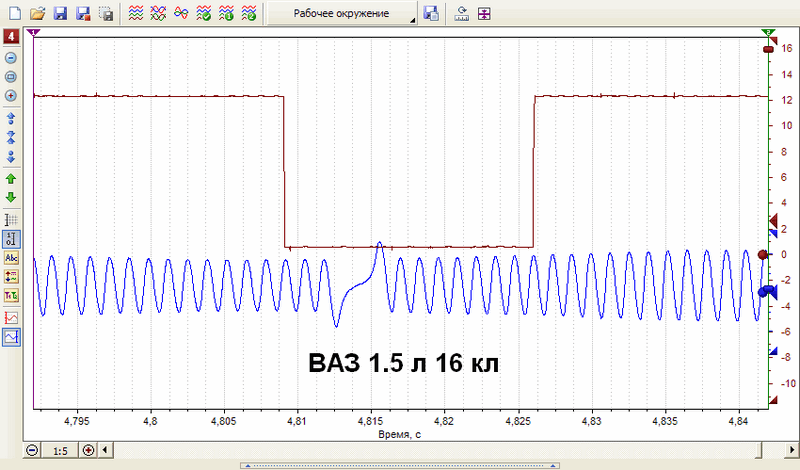The height and width of the screenshot is (470, 800).
Task: Click the dark red zero-level circle at 0
Action: coord(763,254)
